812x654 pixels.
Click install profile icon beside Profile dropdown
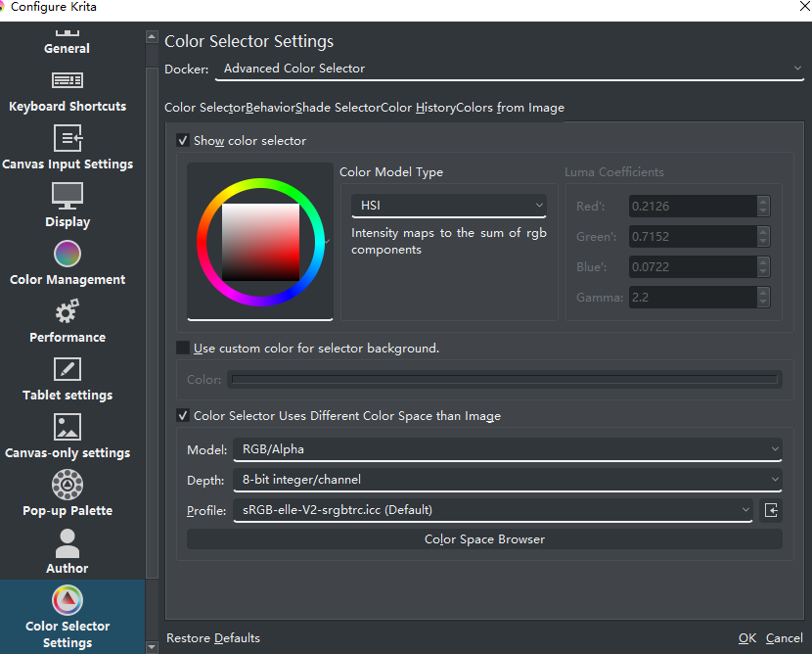pyautogui.click(x=771, y=510)
